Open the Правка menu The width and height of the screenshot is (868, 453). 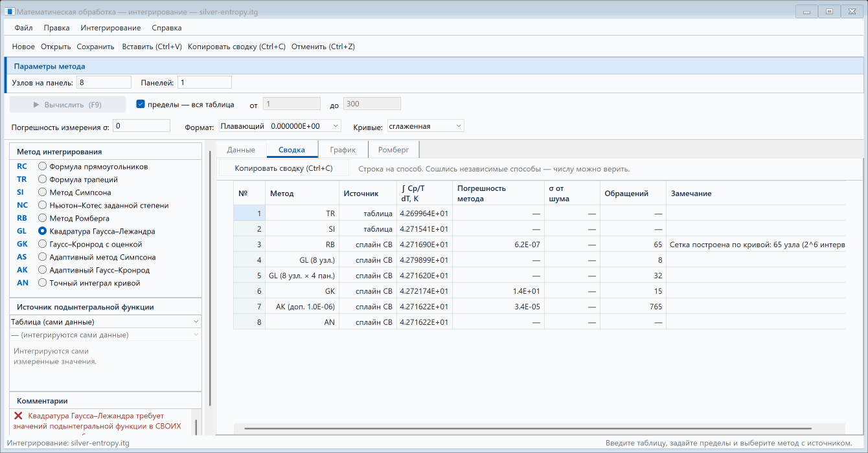57,28
